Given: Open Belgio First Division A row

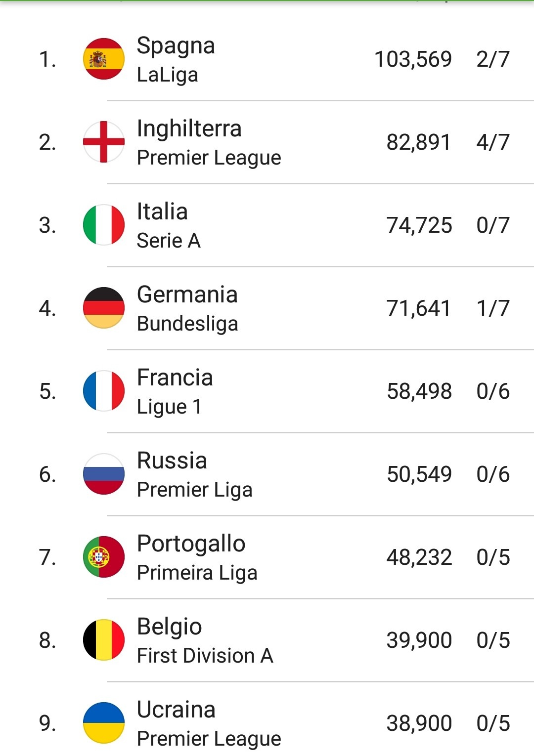Looking at the screenshot, I should tap(267, 640).
